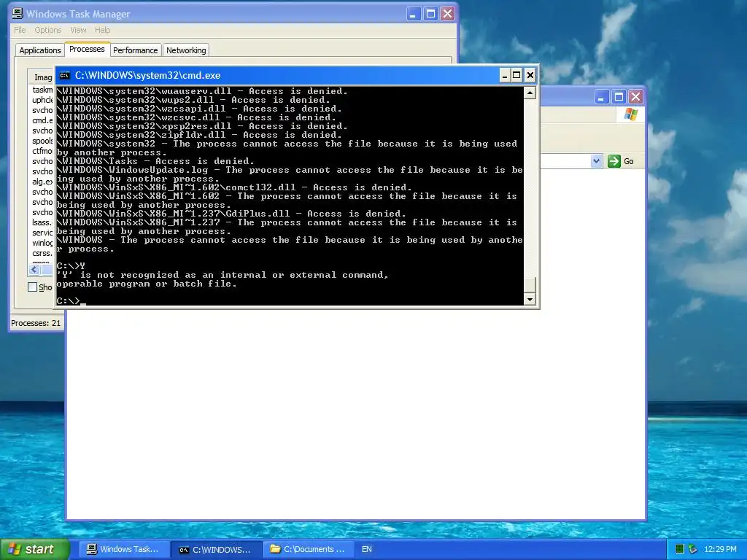Viewport: 747px width, 560px height.
Task: Open the File menu in Task Manager
Action: (20, 30)
